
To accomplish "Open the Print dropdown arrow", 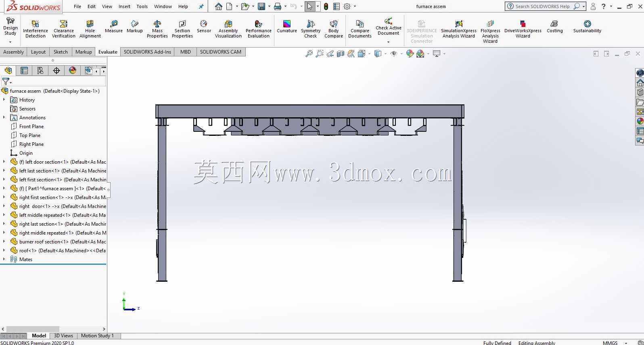I will coord(285,6).
